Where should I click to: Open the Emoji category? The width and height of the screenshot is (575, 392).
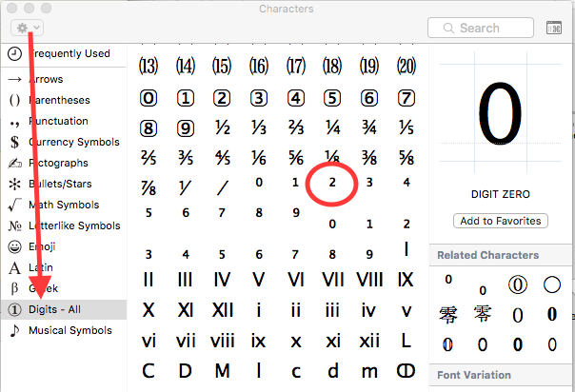pyautogui.click(x=64, y=246)
